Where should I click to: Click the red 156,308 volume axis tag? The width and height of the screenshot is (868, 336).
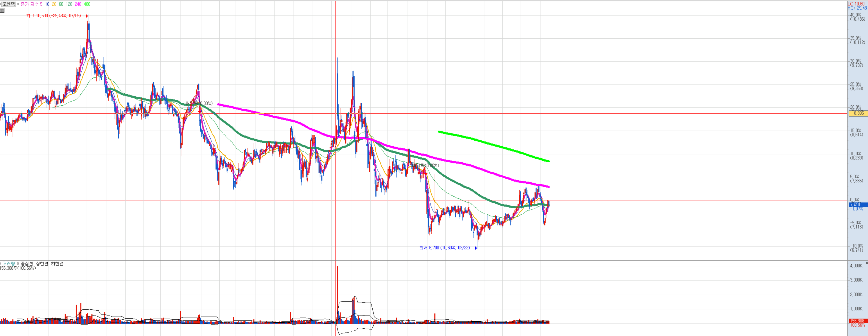858,321
